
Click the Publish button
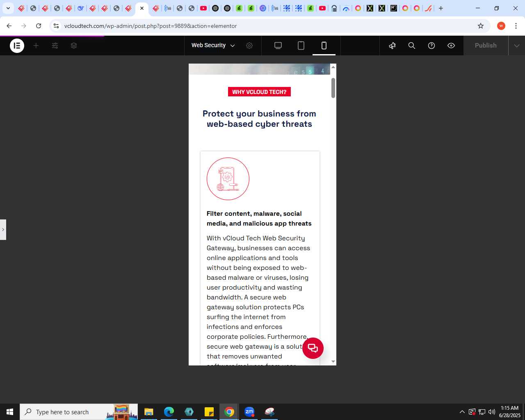[486, 46]
